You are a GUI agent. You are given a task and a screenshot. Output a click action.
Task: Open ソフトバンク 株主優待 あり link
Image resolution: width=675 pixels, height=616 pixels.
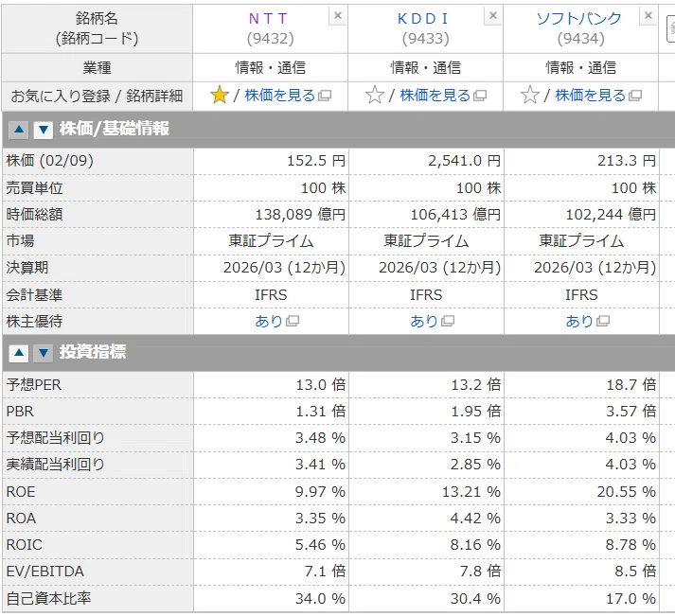(x=579, y=321)
